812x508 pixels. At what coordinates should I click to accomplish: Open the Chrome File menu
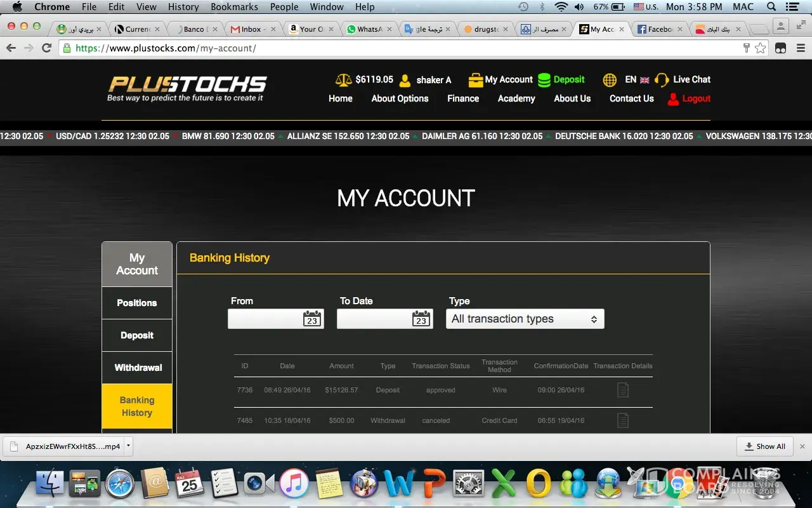[89, 7]
